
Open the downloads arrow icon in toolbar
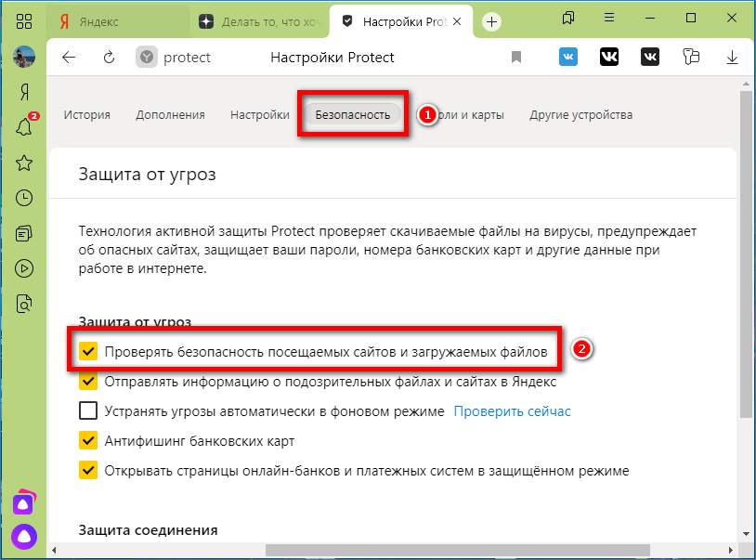[x=733, y=57]
